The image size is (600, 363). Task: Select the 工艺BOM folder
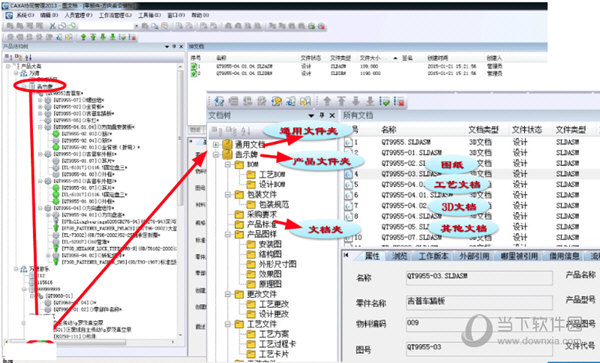pyautogui.click(x=266, y=175)
